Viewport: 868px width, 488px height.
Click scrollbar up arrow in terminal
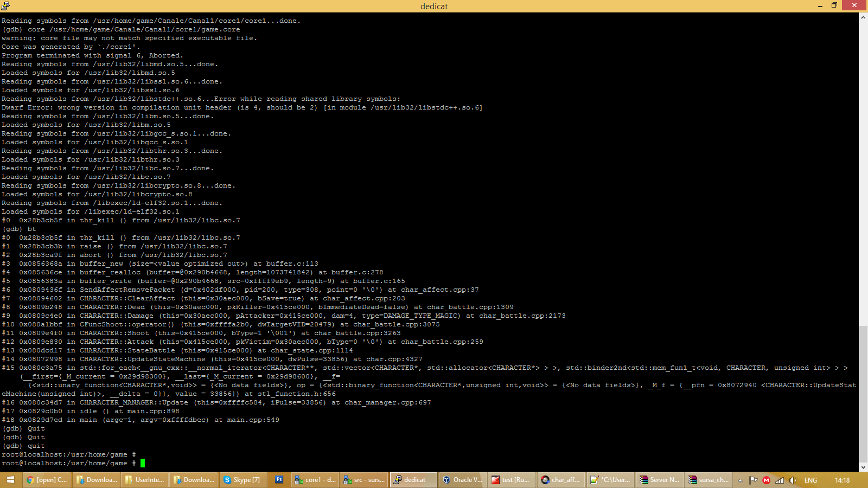[x=863, y=17]
